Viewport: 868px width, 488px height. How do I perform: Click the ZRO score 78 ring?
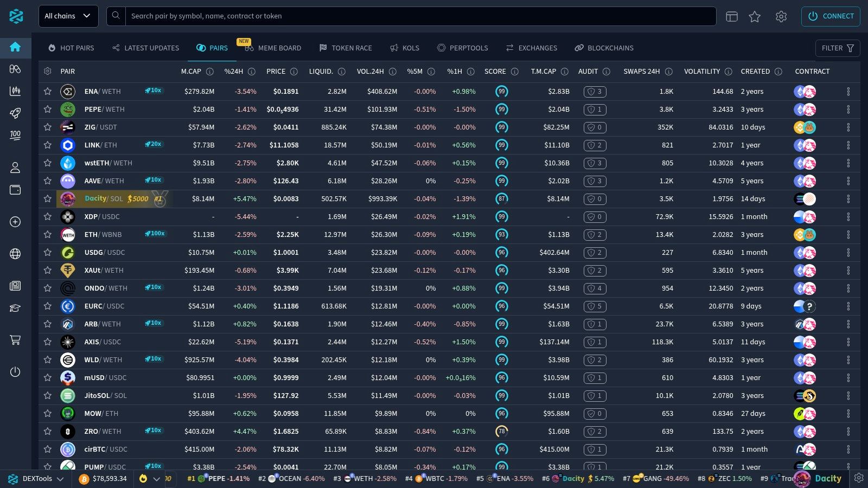click(502, 431)
